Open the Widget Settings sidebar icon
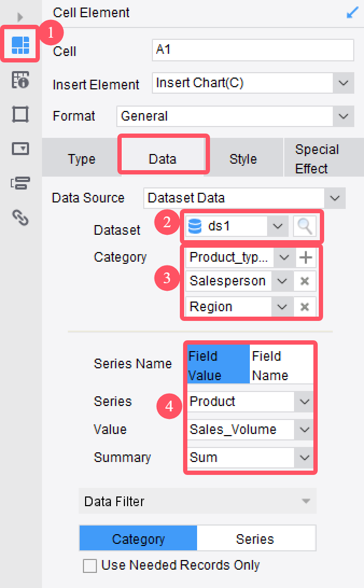 pyautogui.click(x=20, y=149)
